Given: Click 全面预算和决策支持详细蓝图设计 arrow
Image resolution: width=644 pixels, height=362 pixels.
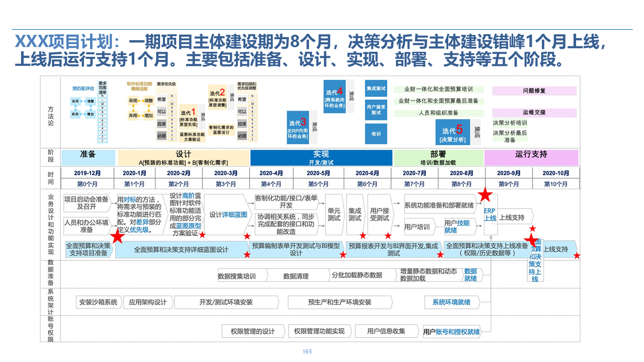Looking at the screenshot, I should point(181,249).
